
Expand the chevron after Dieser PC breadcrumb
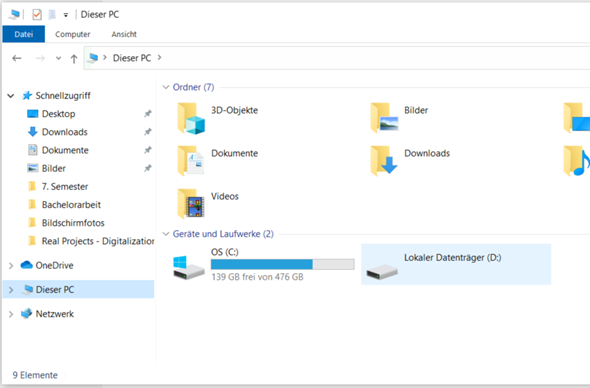click(160, 58)
